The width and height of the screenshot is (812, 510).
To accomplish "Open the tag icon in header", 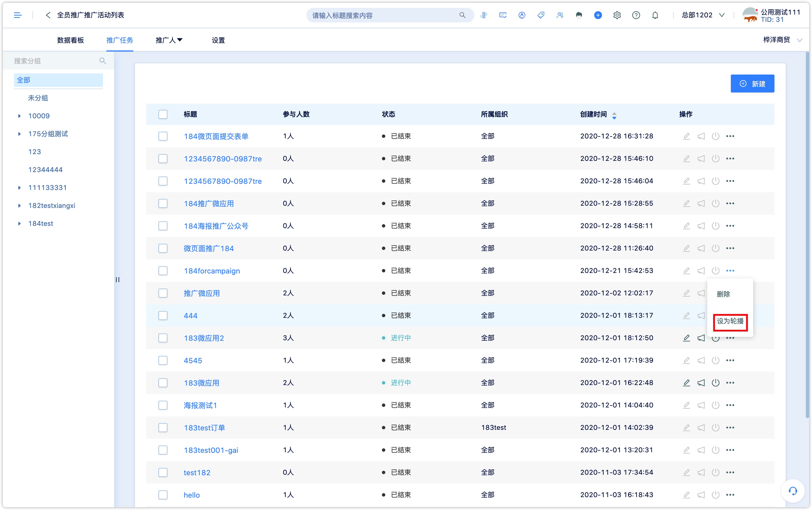I will coord(541,15).
